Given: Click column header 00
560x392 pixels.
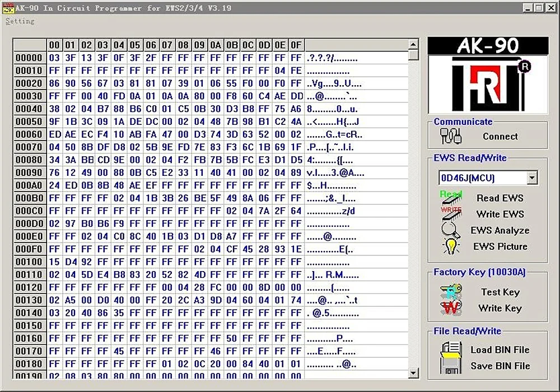Looking at the screenshot, I should point(54,45).
